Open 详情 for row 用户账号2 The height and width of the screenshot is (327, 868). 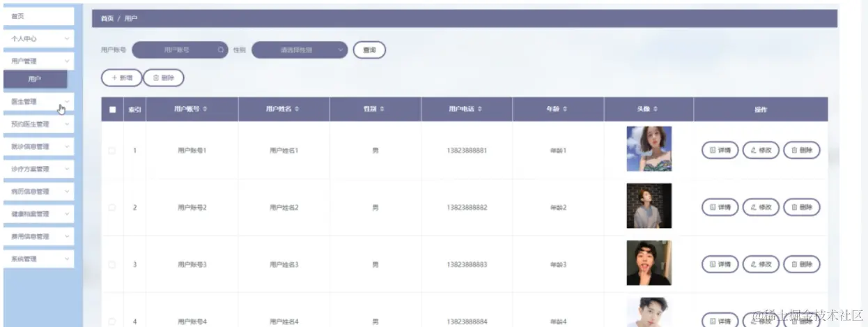720,207
